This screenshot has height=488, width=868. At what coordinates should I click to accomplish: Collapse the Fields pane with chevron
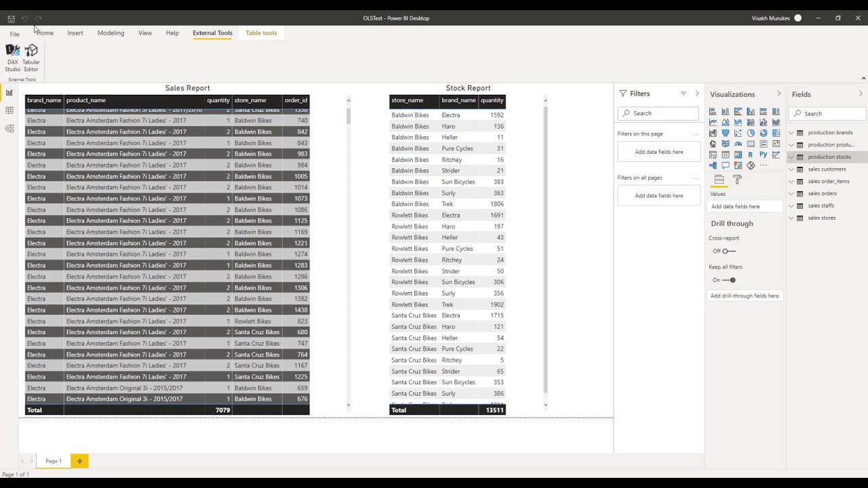(861, 94)
